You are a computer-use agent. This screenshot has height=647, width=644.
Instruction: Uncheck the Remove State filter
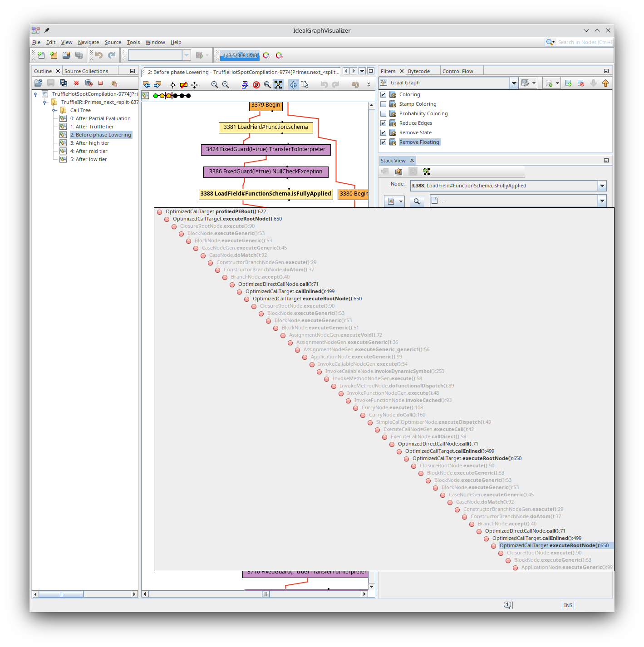(383, 132)
